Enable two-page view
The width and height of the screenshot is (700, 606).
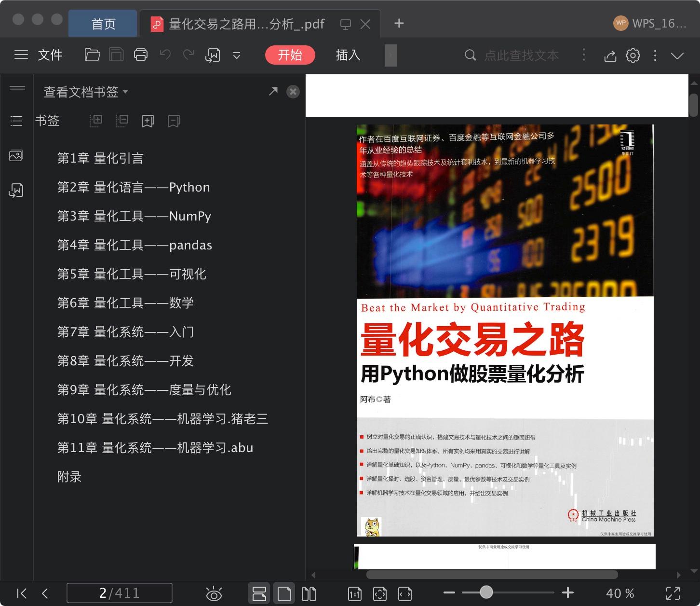[x=309, y=593]
